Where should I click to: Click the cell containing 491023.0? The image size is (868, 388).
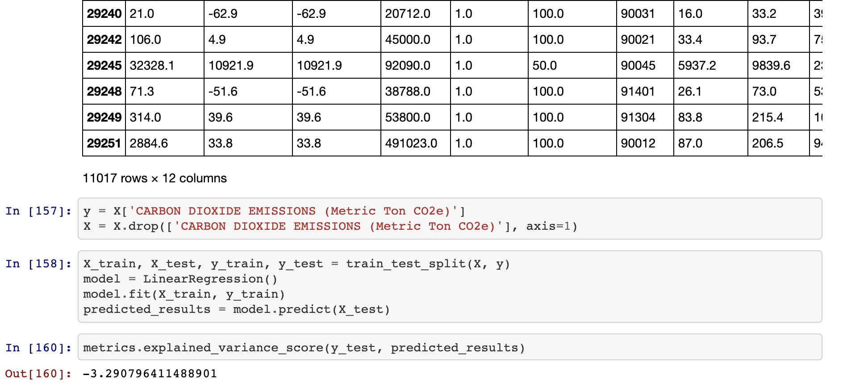pos(416,143)
